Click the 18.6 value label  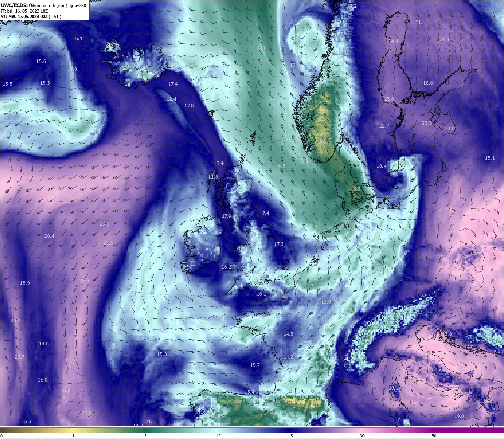coord(428,83)
